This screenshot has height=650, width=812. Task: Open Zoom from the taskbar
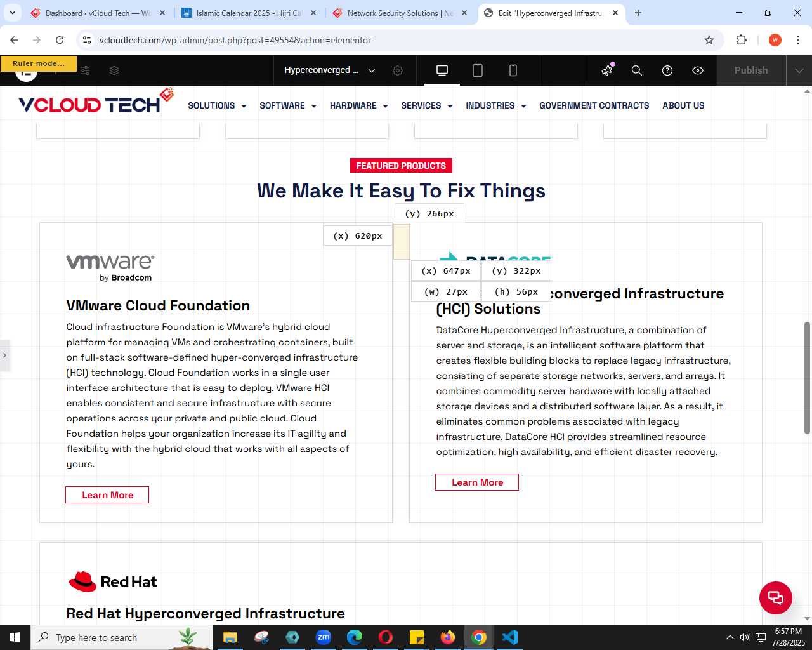click(324, 637)
